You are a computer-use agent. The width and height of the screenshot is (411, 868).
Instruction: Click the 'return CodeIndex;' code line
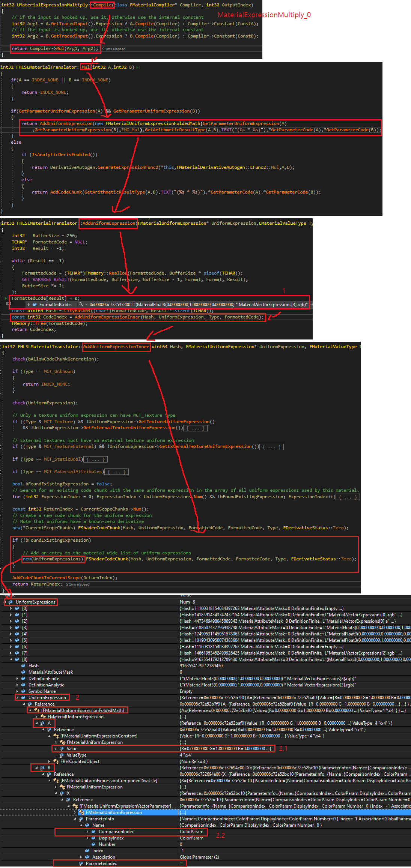[x=34, y=330]
